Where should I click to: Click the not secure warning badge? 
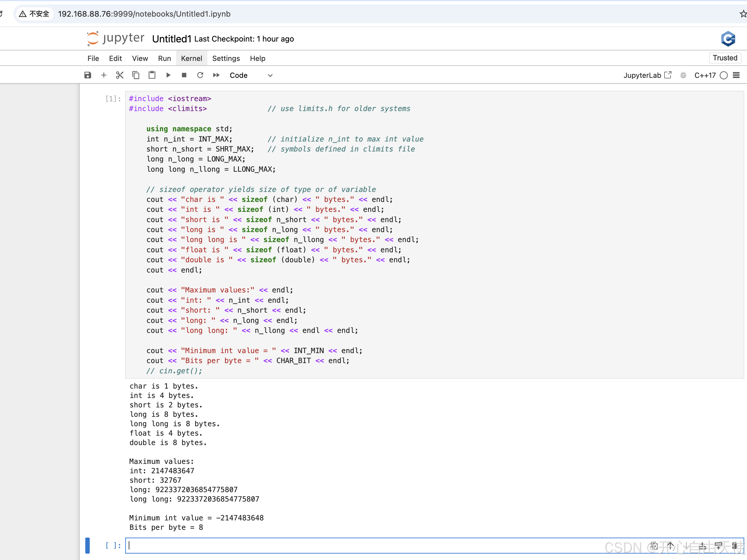[x=34, y=14]
